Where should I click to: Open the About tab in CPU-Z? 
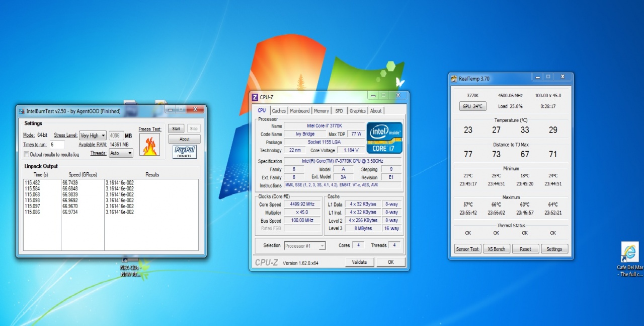click(x=376, y=111)
